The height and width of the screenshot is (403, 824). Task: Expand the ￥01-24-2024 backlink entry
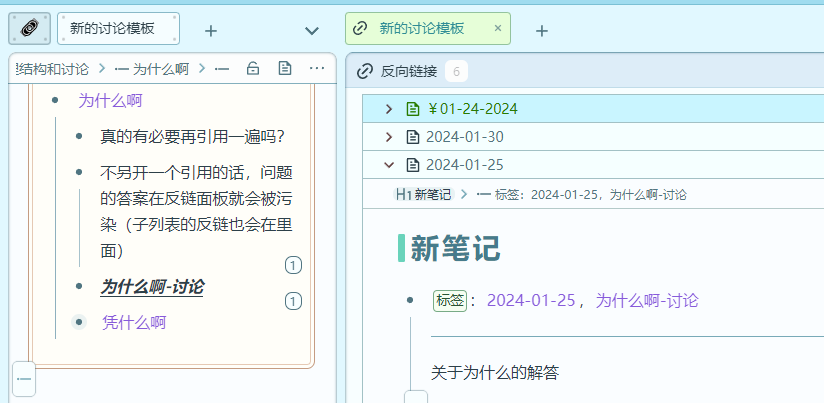click(x=389, y=109)
